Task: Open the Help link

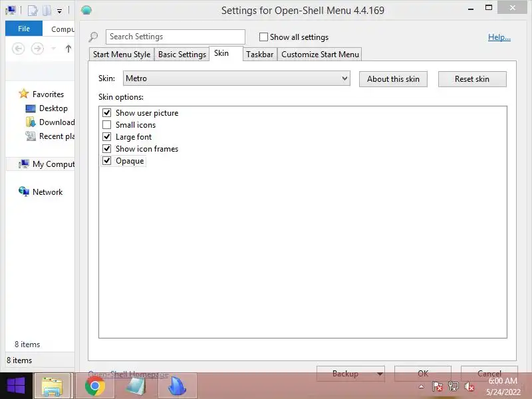Action: (499, 37)
